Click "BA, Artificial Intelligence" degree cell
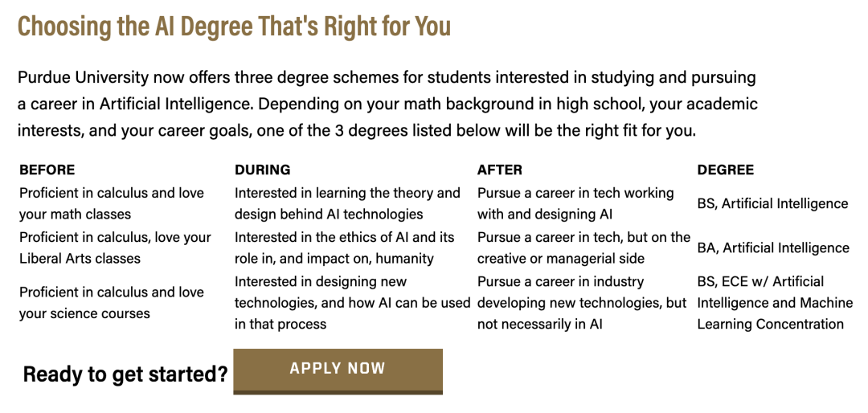The height and width of the screenshot is (413, 868). click(773, 248)
